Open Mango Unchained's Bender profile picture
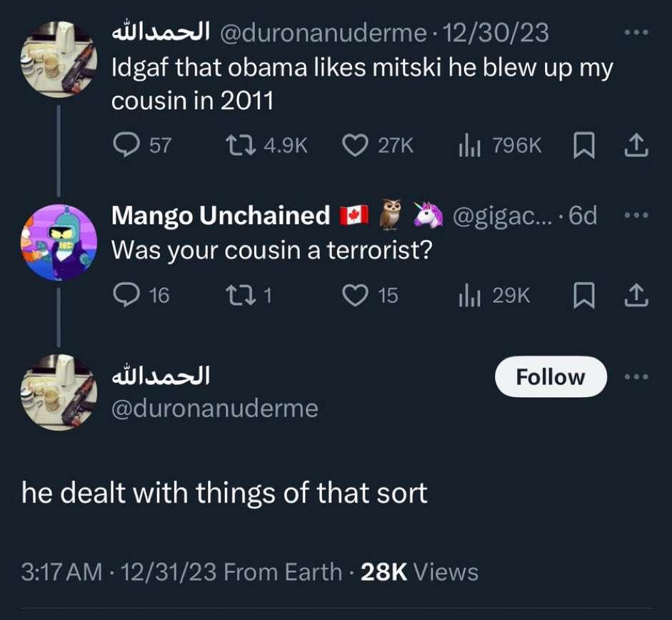 [59, 243]
